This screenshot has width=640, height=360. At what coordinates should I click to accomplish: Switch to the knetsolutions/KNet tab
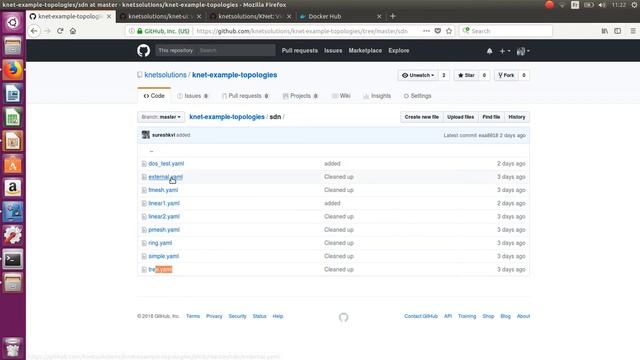click(x=249, y=16)
